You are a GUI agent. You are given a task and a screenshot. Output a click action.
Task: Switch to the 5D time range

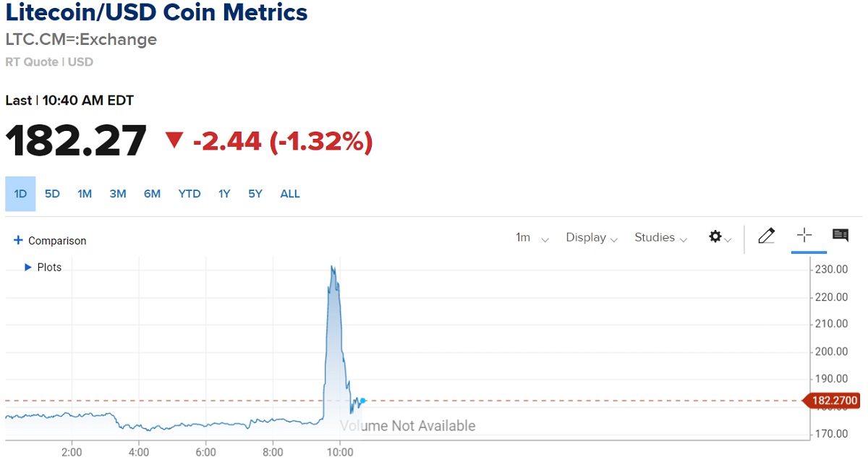point(52,194)
